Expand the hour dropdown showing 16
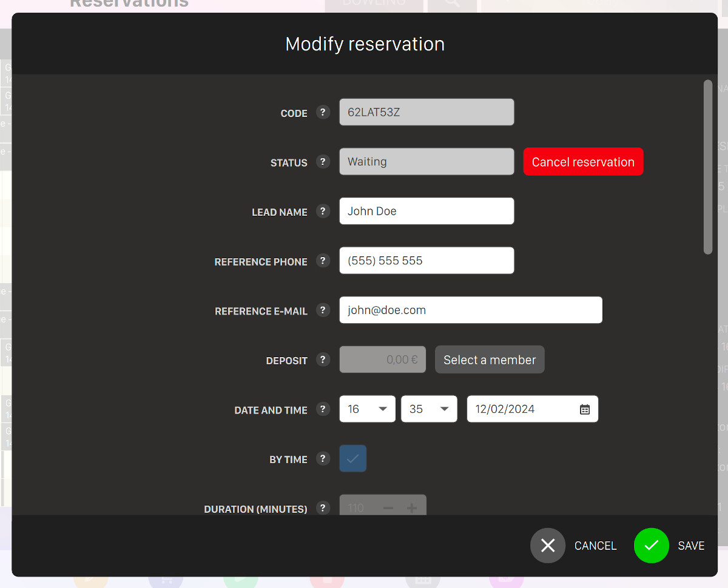 (367, 409)
